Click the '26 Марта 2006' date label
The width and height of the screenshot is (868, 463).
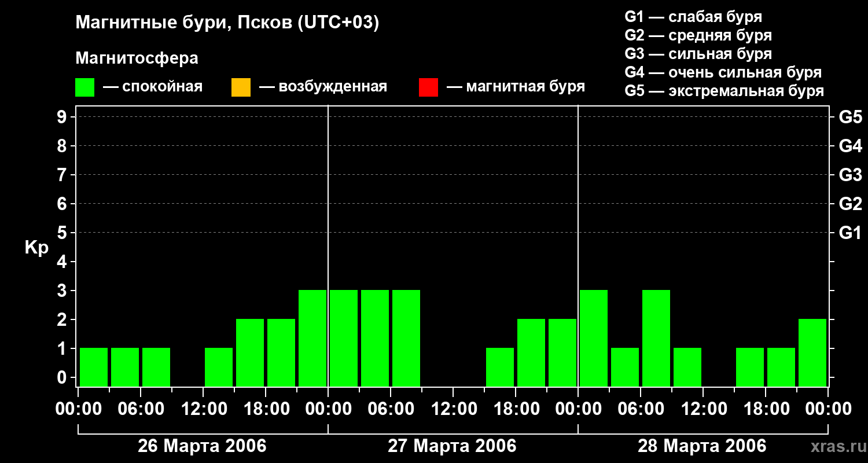(202, 446)
